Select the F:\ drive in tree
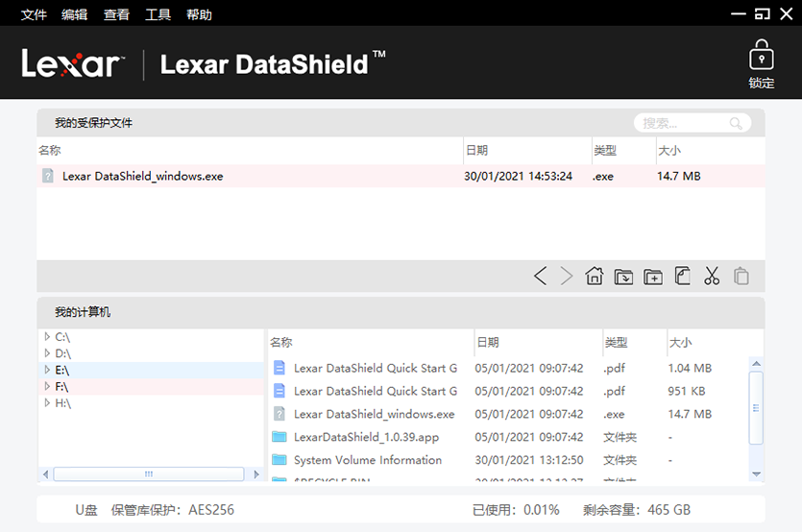The width and height of the screenshot is (802, 532). (61, 386)
